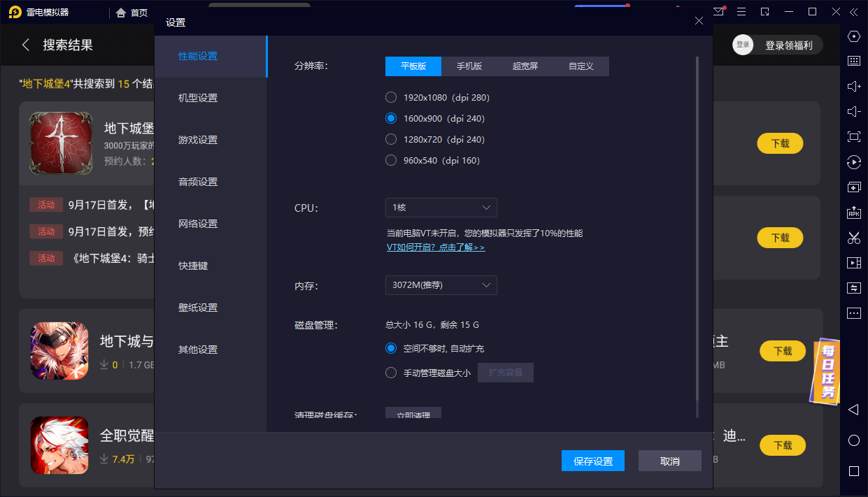
Task: Choose manual disk size management
Action: point(391,373)
